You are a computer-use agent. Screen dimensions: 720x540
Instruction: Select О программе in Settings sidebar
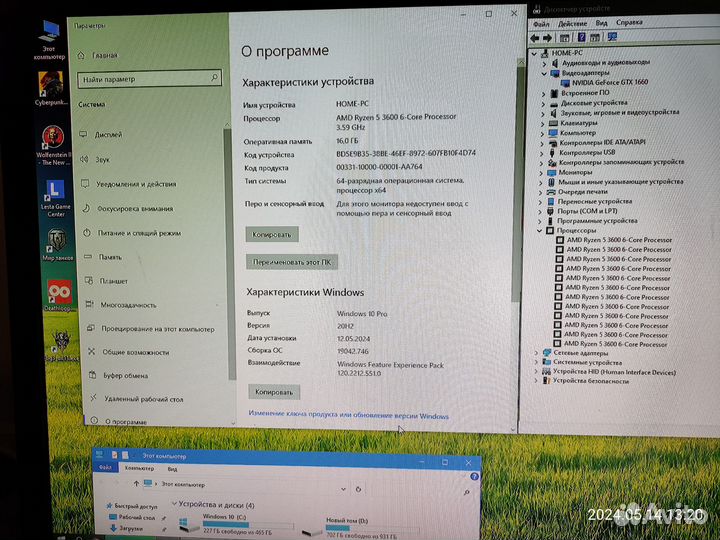(118, 421)
